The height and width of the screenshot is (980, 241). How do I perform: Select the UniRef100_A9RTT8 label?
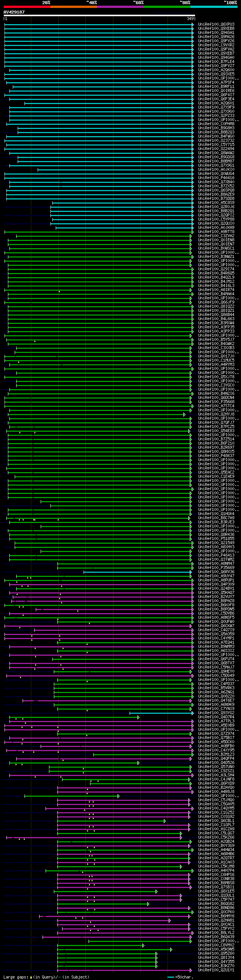point(216,232)
